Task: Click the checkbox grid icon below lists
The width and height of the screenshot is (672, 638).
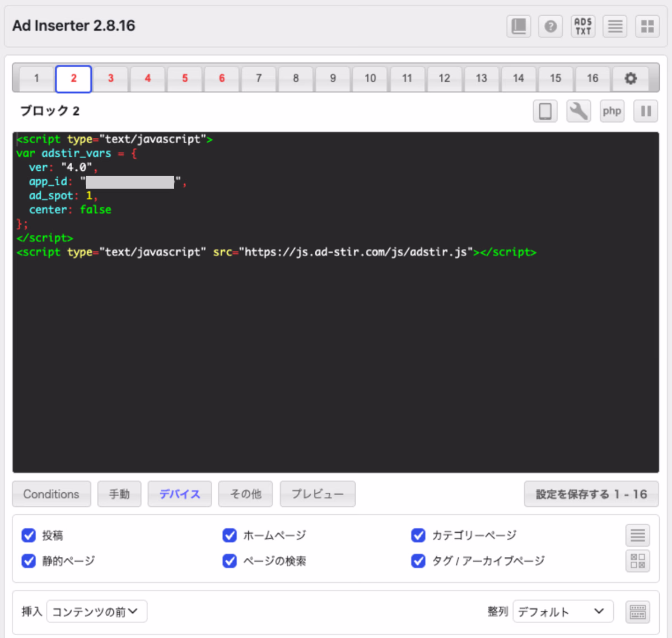Action: [638, 561]
